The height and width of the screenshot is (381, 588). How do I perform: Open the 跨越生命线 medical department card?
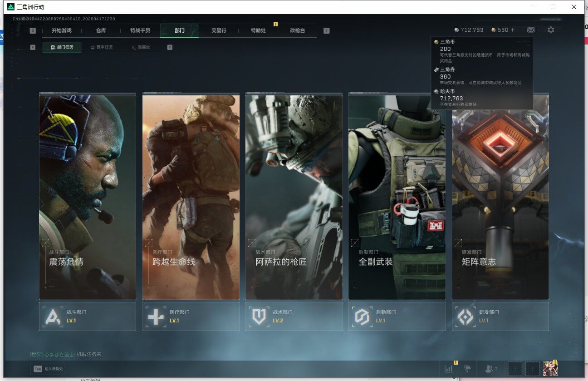191,197
